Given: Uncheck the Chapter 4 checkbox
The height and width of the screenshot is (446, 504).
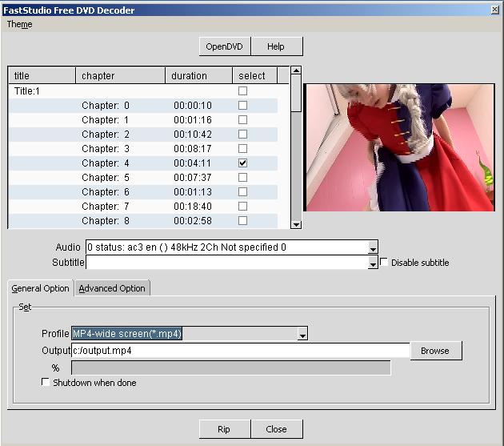Looking at the screenshot, I should (242, 163).
